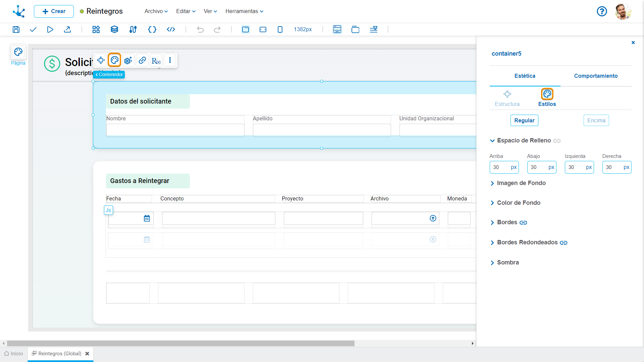This screenshot has height=362, width=644.
Task: Switch to the Estética tab
Action: [525, 76]
